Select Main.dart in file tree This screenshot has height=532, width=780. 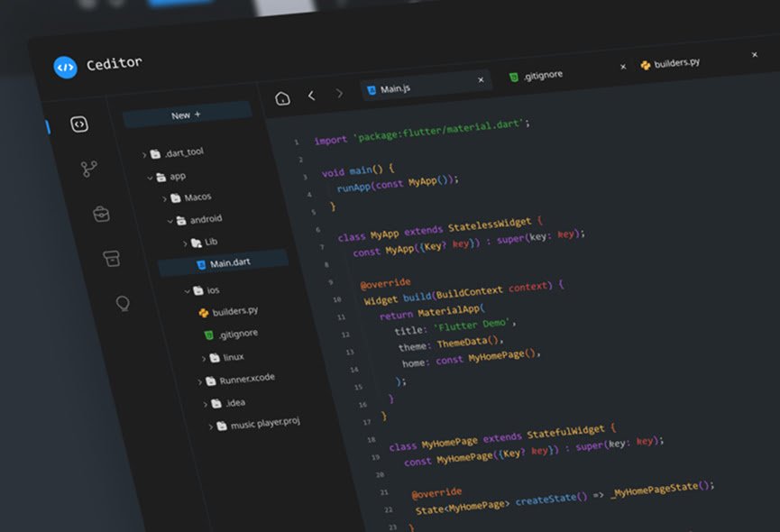[229, 263]
